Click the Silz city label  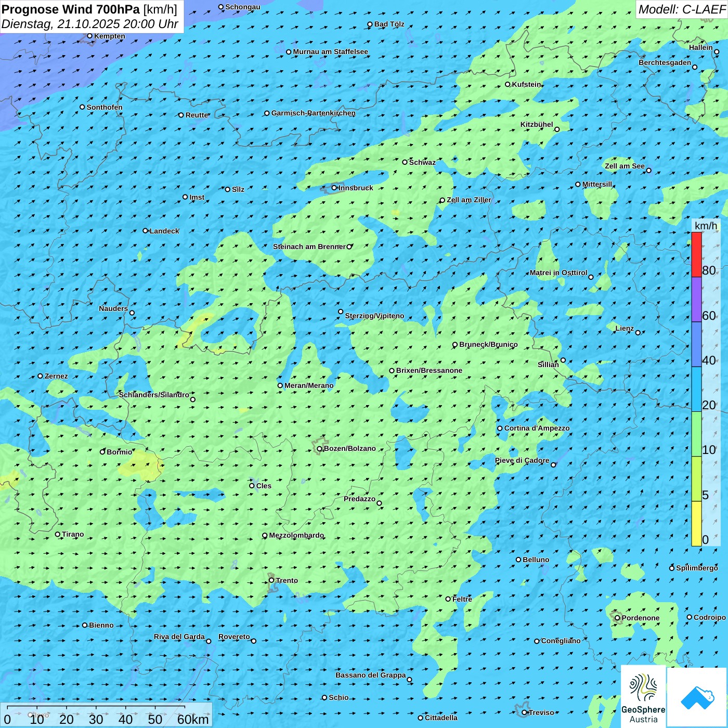(x=238, y=189)
